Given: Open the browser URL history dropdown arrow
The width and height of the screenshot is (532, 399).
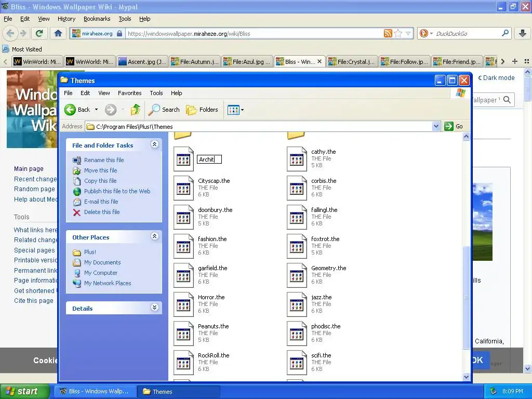Looking at the screenshot, I should [x=408, y=33].
